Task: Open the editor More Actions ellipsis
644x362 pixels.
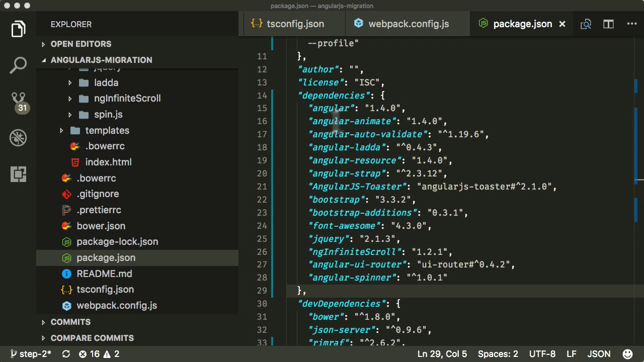Action: 632,24
